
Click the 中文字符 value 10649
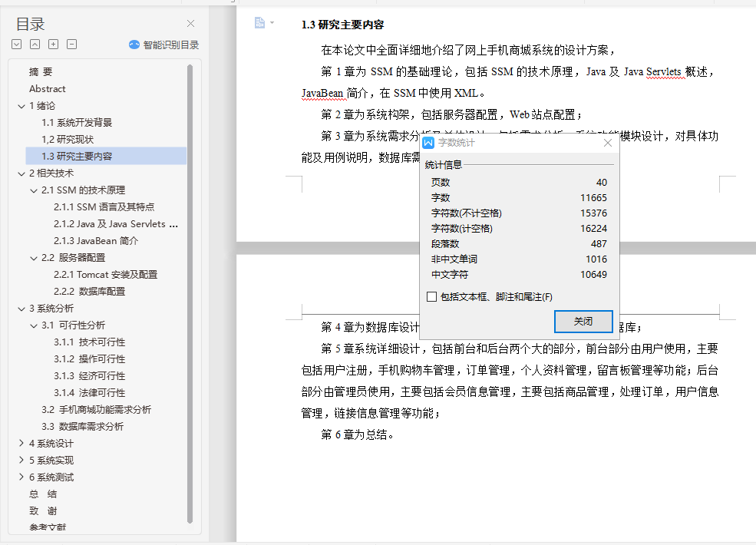(593, 275)
